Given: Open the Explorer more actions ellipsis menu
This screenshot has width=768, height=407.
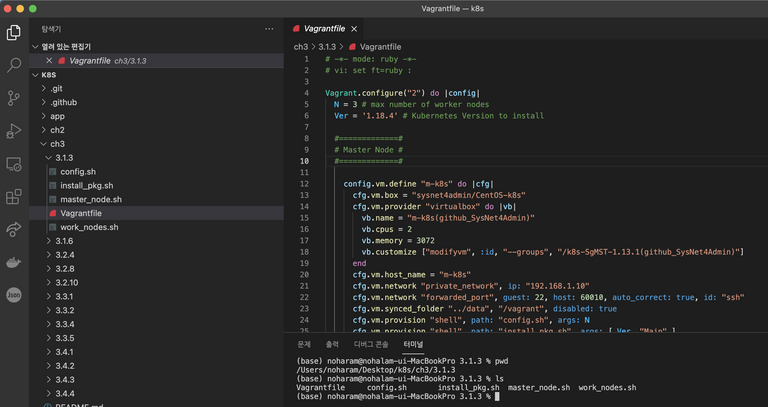Looking at the screenshot, I should coord(269,29).
